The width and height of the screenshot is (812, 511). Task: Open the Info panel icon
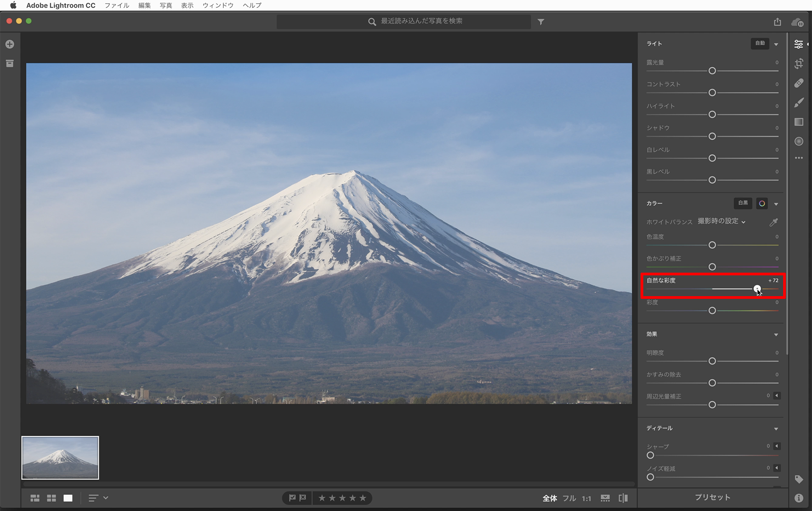(799, 498)
